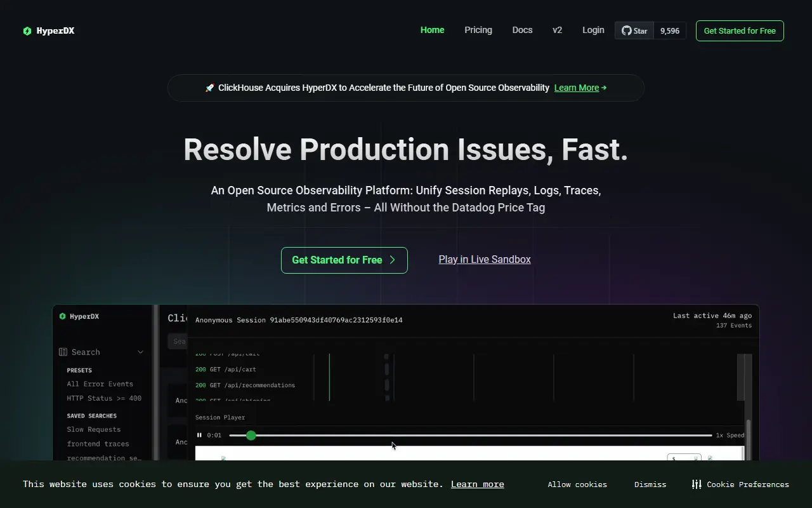The height and width of the screenshot is (508, 812).
Task: Open the 9,596 stargazers count
Action: tap(670, 30)
